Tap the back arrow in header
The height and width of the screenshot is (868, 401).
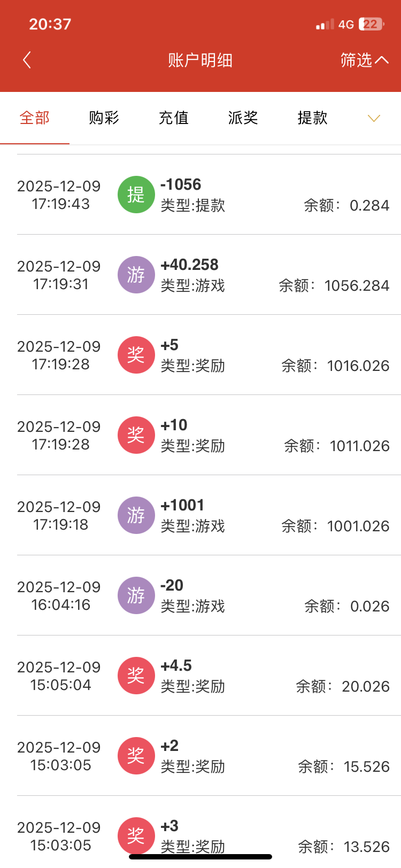click(x=27, y=60)
